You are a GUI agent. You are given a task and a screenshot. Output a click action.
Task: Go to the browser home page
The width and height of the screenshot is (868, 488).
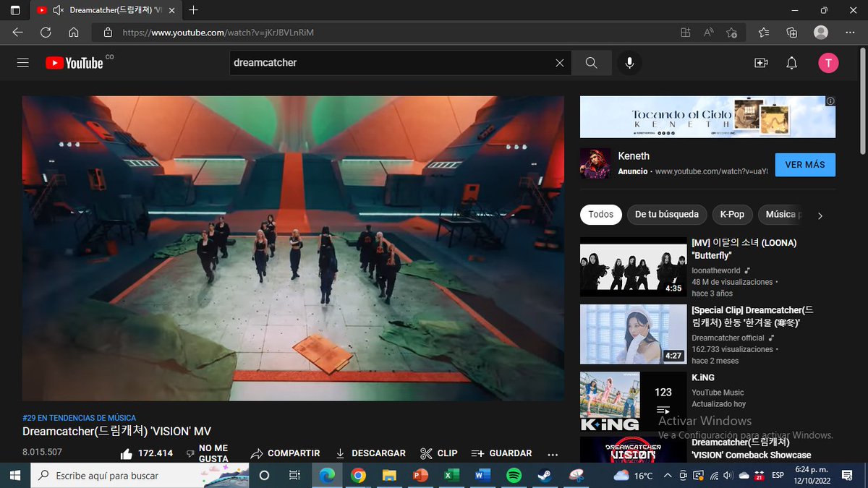point(74,33)
